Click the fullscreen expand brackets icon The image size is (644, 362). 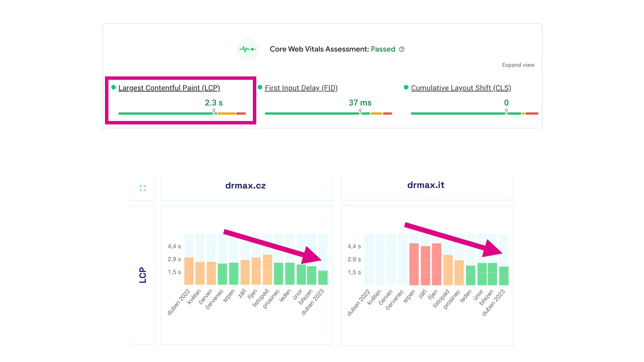(143, 188)
